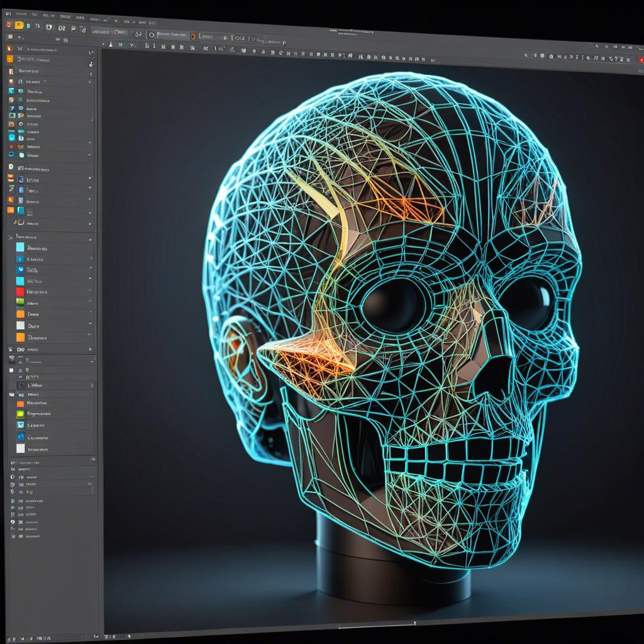Screen dimensions: 644x644
Task: Pick the white swatch at the bottom of the lower list
Action: click(21, 448)
